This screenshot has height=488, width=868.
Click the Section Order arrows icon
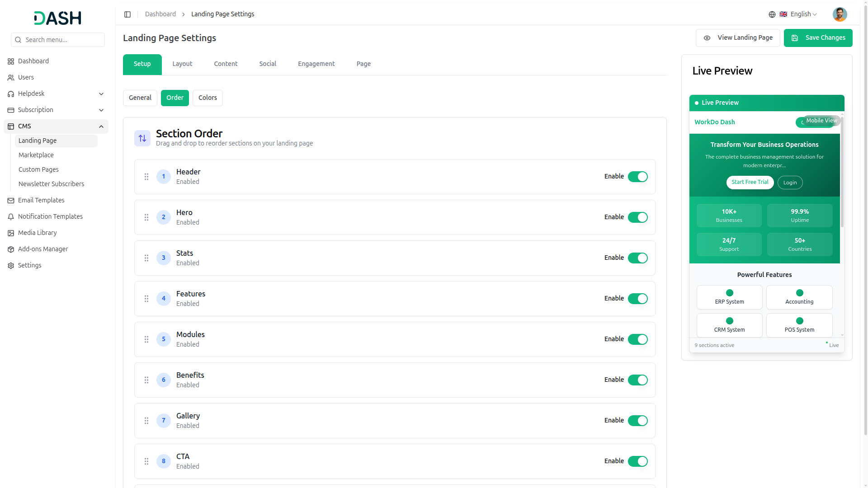tap(142, 138)
